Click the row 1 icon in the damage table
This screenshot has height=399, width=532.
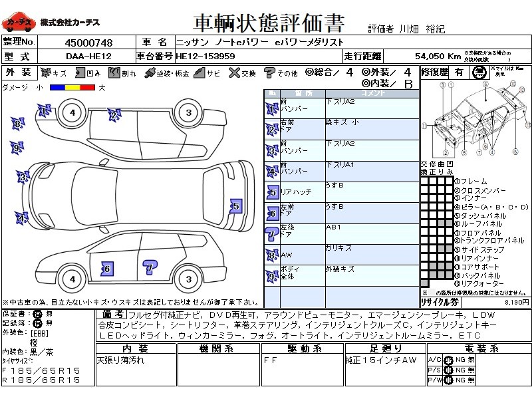point(272,109)
